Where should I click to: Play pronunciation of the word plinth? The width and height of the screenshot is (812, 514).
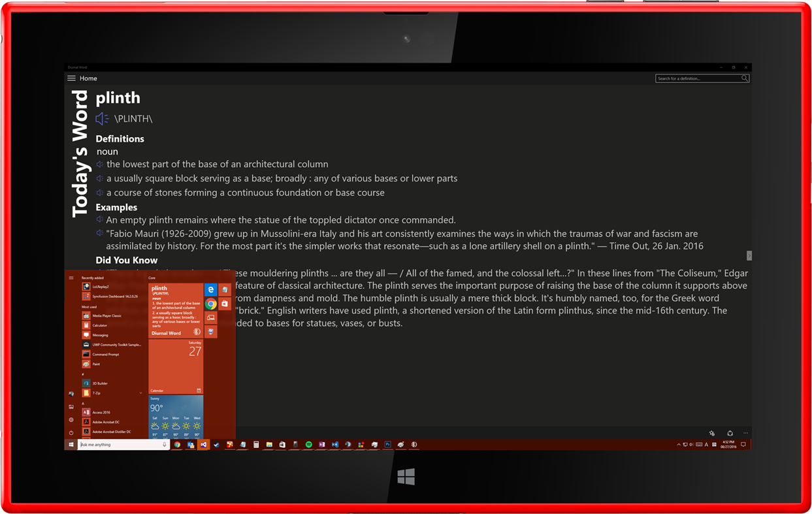click(x=102, y=118)
